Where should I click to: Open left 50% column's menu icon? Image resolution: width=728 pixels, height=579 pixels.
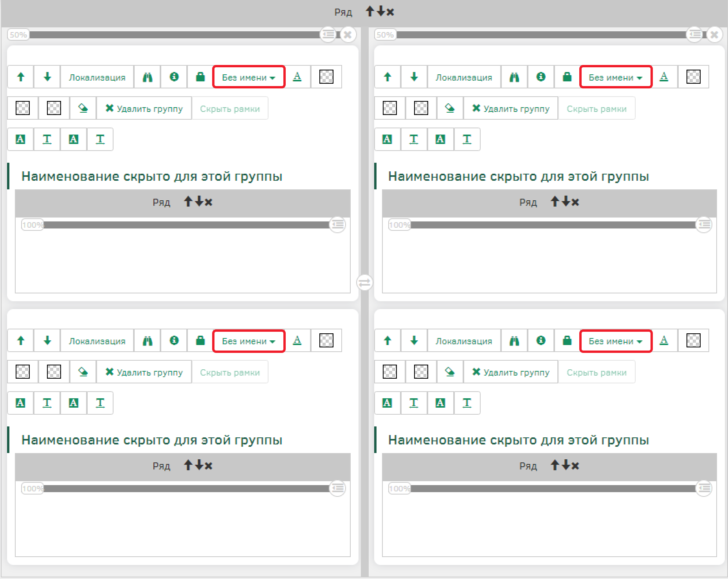coord(328,34)
